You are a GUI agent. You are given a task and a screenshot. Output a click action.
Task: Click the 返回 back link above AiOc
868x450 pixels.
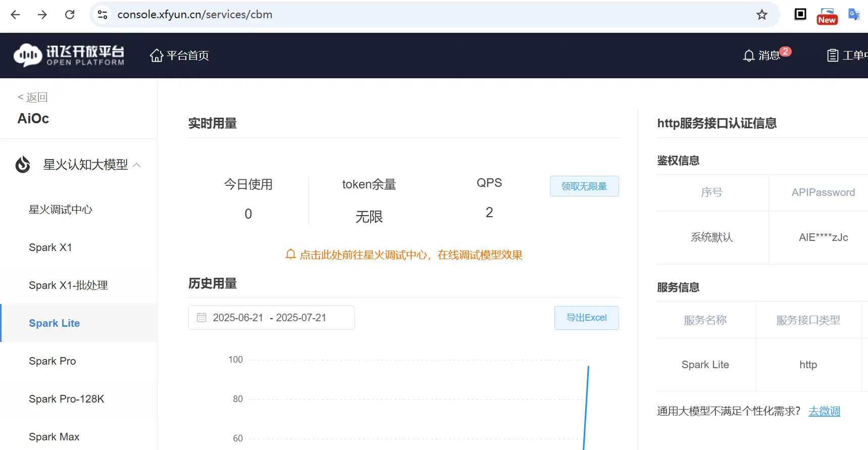pos(33,97)
